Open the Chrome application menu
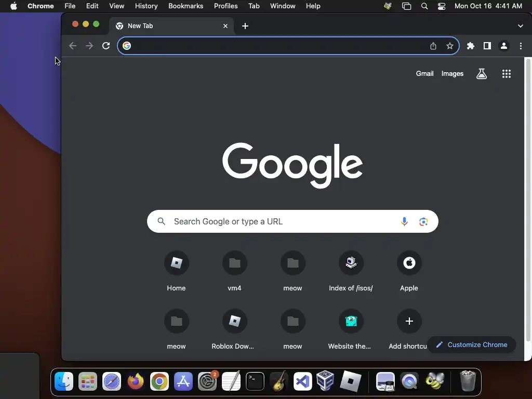532x399 pixels. pos(41,6)
